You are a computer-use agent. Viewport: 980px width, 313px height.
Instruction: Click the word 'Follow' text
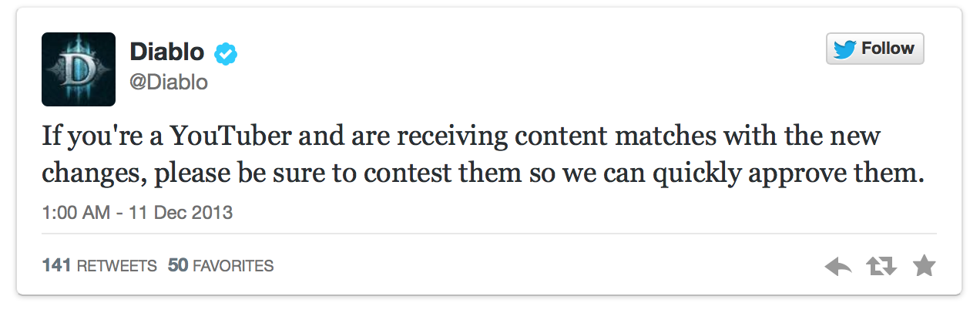(x=888, y=49)
